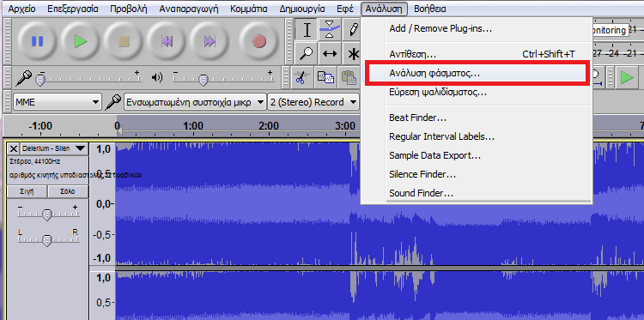Select the Time Shift arrow tool
The image size is (644, 320).
point(330,53)
